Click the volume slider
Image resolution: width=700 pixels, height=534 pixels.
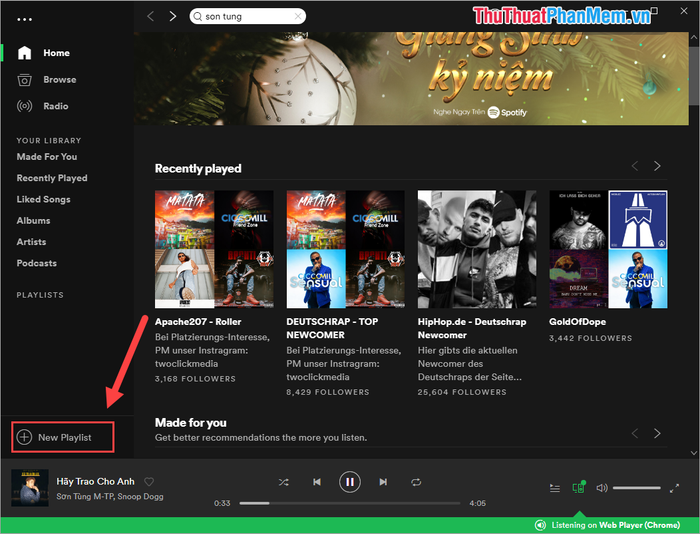[x=637, y=488]
